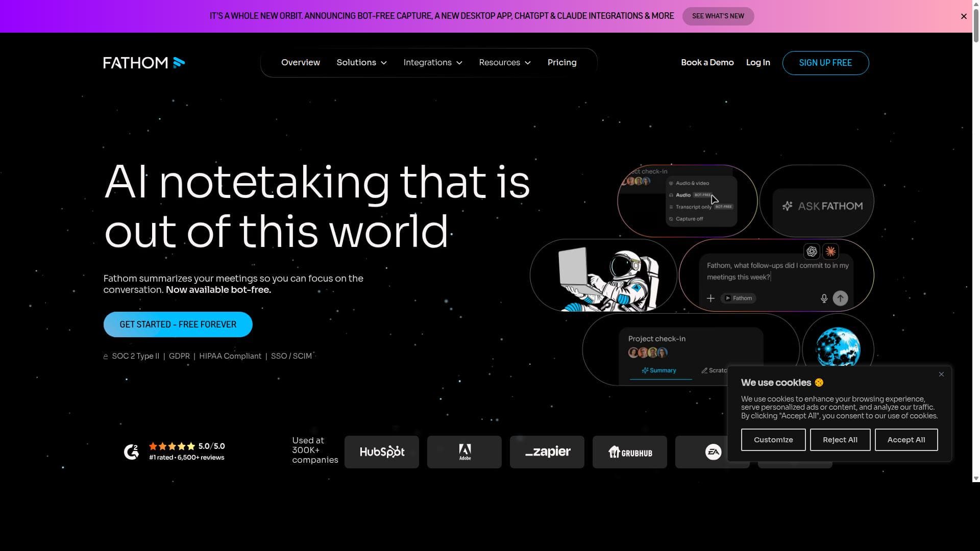Reject all cookies
The width and height of the screenshot is (980, 551).
(x=840, y=440)
